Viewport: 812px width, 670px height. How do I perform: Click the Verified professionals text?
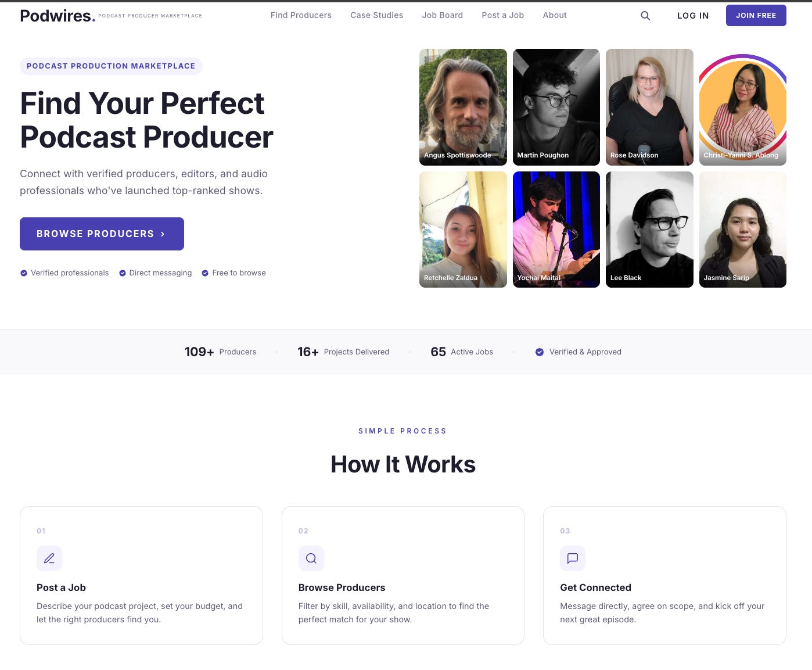tap(70, 273)
